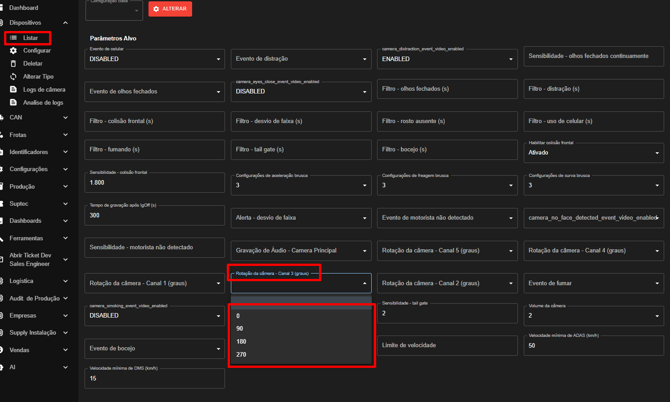Click the Logs de câmera document icon
The height and width of the screenshot is (402, 670).
click(14, 89)
